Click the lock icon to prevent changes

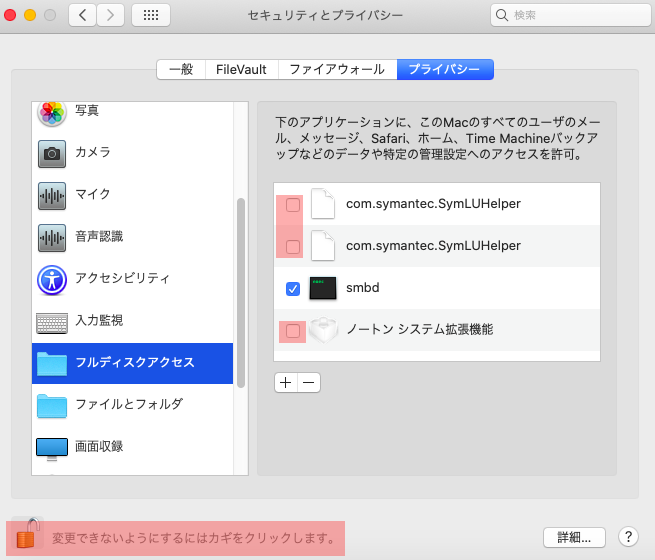tap(27, 537)
